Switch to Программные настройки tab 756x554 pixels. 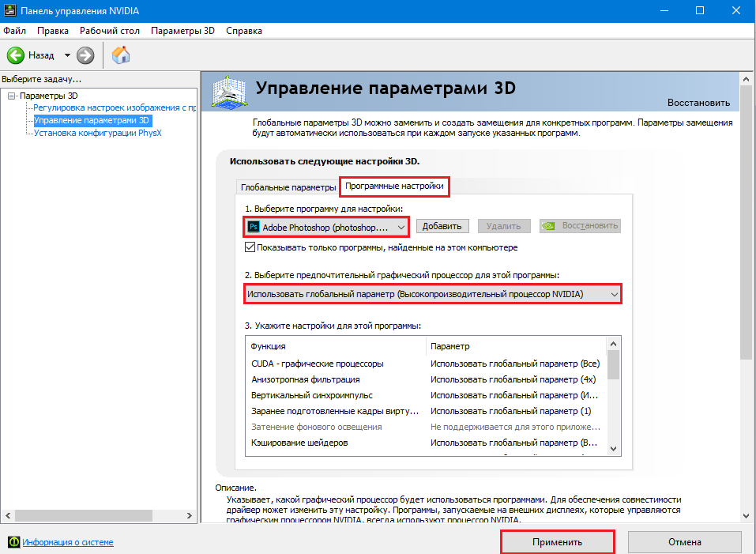(x=394, y=186)
